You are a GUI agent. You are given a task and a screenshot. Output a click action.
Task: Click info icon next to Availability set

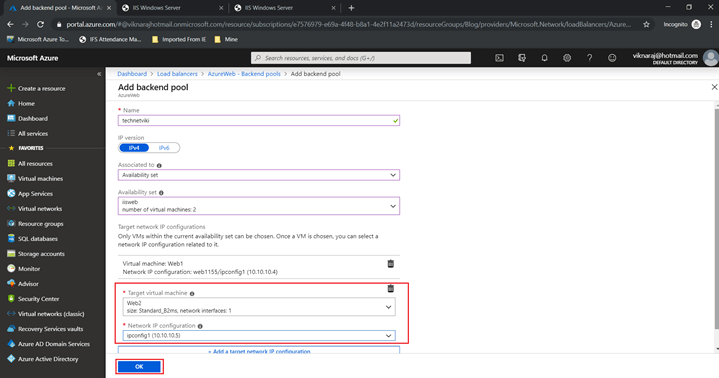tap(161, 193)
